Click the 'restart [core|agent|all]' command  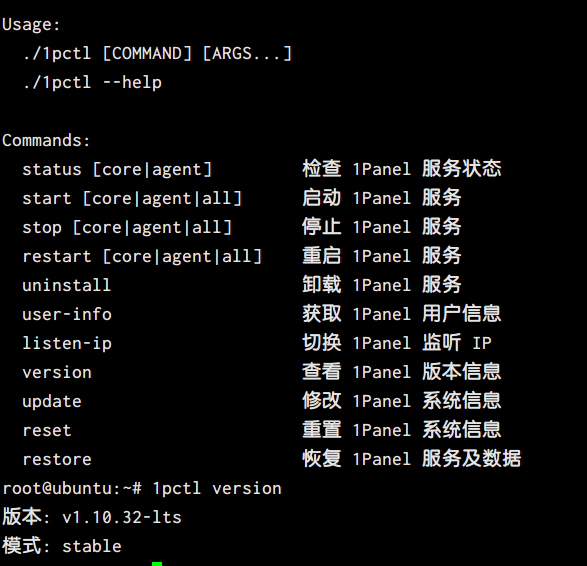142,256
